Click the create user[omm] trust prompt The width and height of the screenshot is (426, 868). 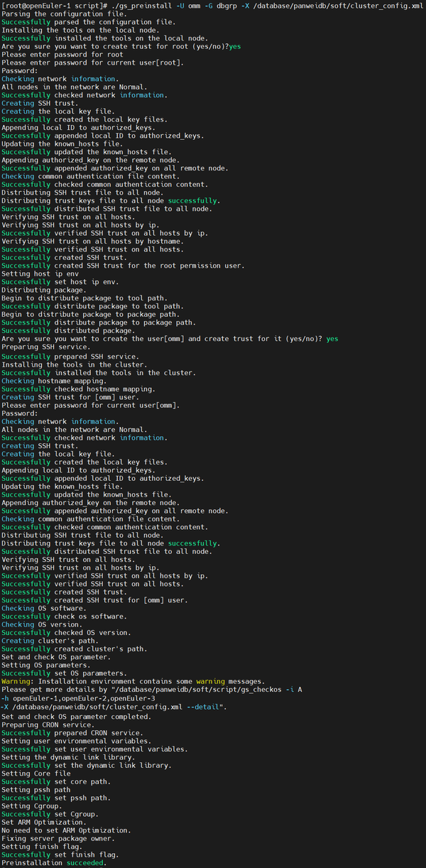(x=169, y=339)
